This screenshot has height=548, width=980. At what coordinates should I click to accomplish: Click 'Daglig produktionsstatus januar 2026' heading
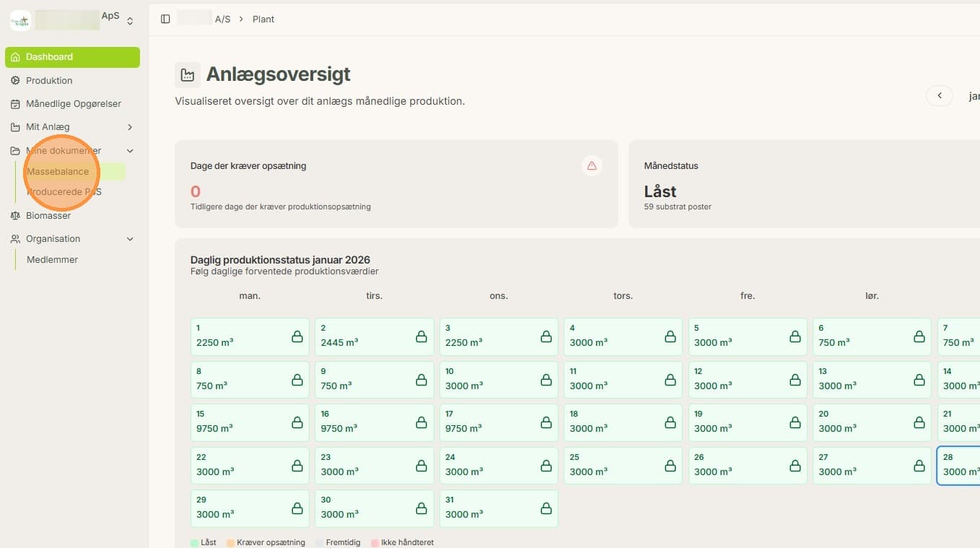click(280, 260)
